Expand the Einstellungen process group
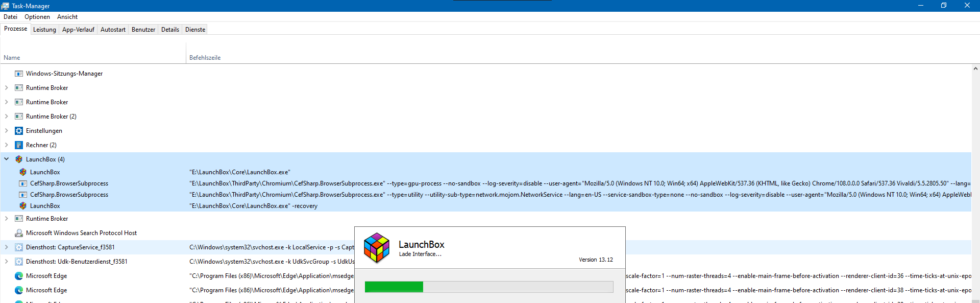Image resolution: width=980 pixels, height=303 pixels. 6,131
